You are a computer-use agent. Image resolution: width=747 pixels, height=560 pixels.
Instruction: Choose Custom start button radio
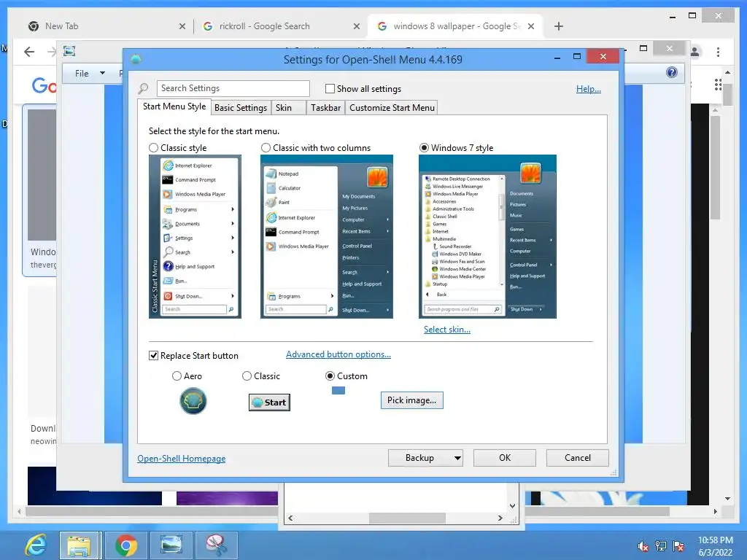coord(330,376)
